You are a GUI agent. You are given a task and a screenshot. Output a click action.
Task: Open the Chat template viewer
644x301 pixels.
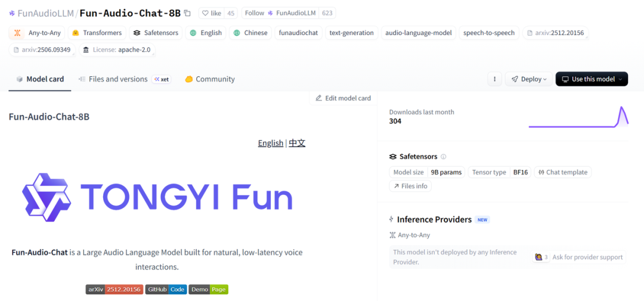563,172
